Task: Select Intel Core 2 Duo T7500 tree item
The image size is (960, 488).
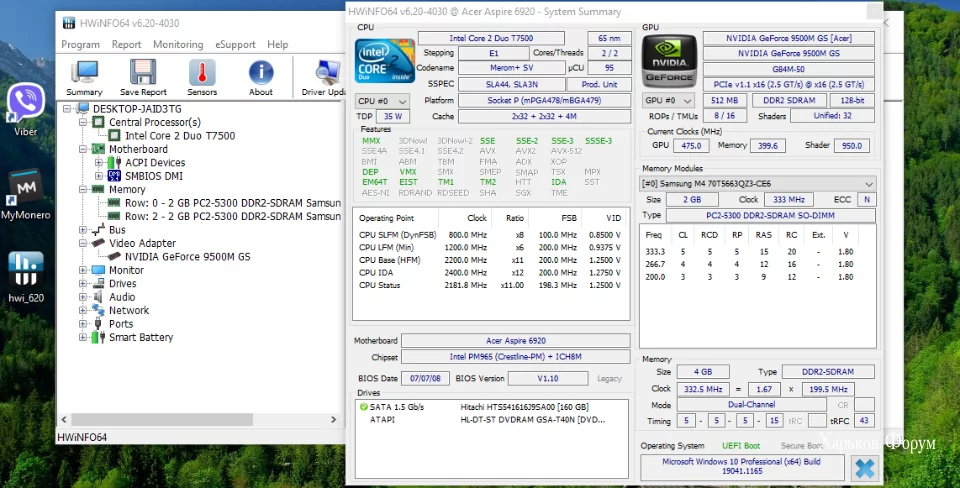Action: coord(180,136)
